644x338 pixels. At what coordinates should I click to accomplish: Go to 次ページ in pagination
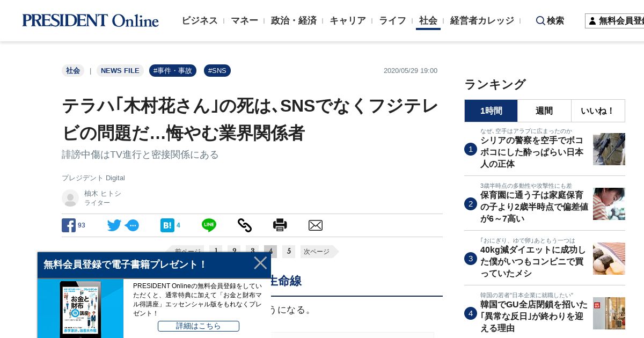pos(319,252)
